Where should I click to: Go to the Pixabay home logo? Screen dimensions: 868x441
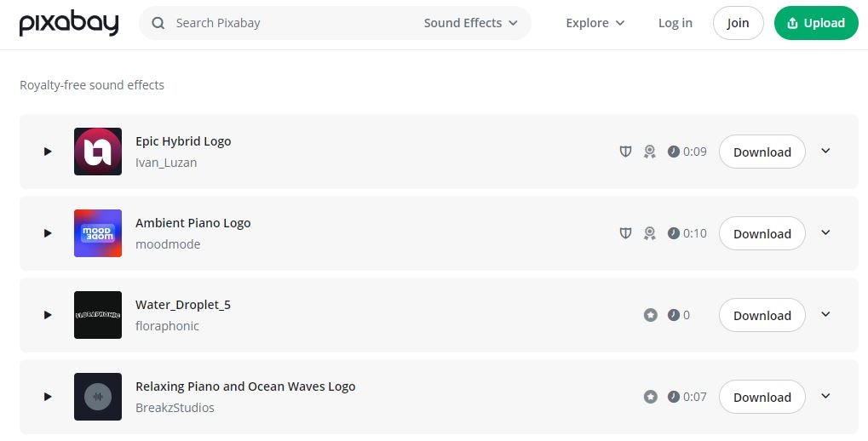69,24
